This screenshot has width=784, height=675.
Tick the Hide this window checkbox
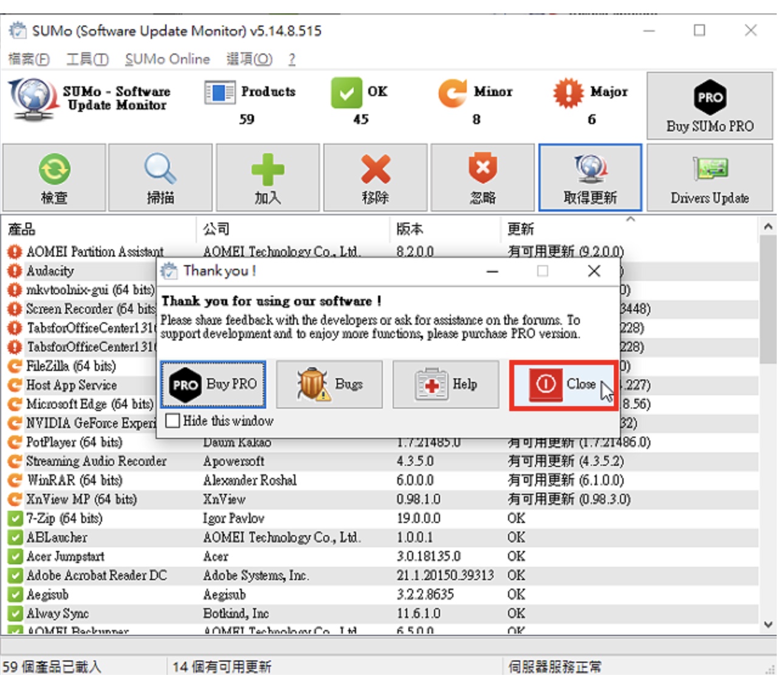(x=173, y=421)
